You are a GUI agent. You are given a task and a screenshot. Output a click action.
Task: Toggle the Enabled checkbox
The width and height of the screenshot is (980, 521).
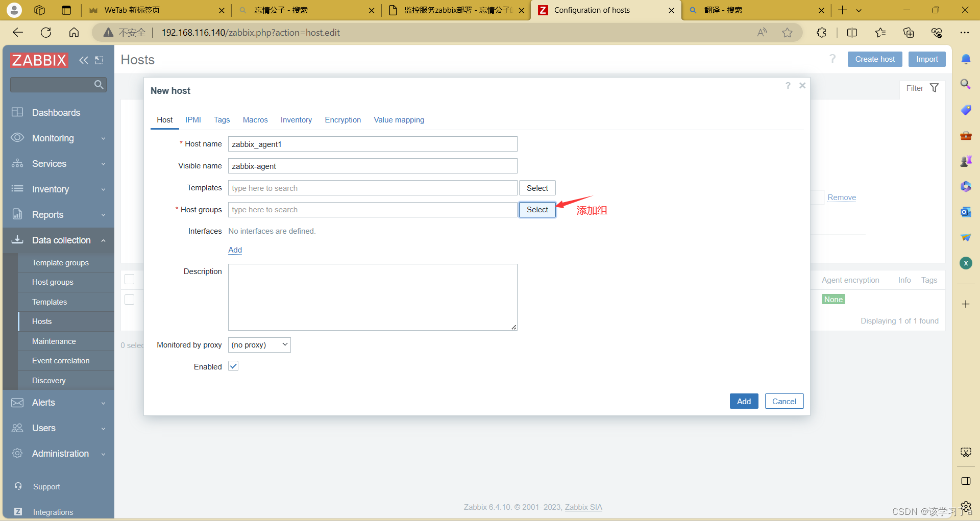point(233,366)
